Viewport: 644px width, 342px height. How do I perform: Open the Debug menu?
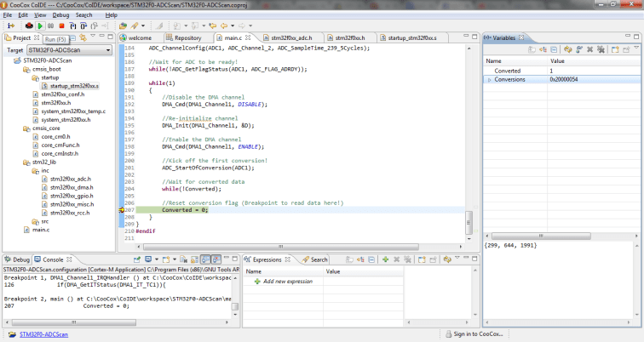point(60,15)
